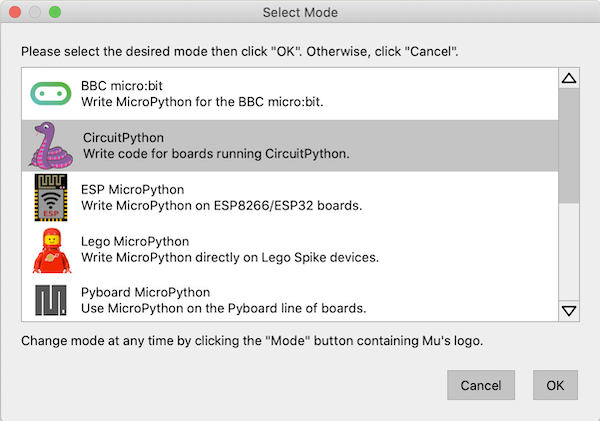Viewport: 600px width, 421px height.
Task: Click the scroll up arrow of mode list
Action: coord(569,78)
